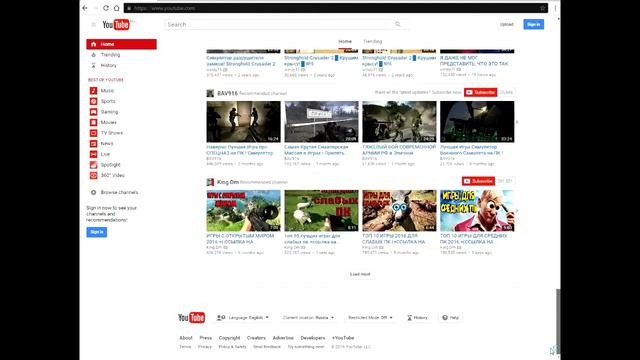Click the Movies icon in the sidebar
This screenshot has height=360, width=640.
tap(93, 122)
